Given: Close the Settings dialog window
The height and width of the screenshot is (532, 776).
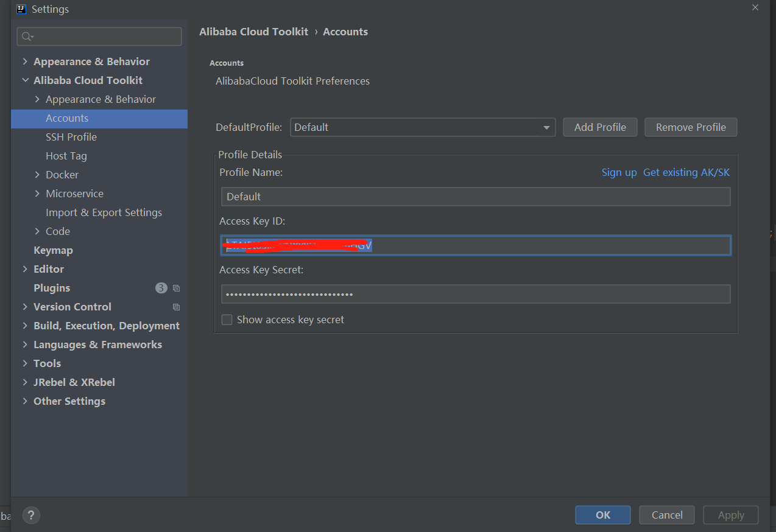Looking at the screenshot, I should coord(755,8).
